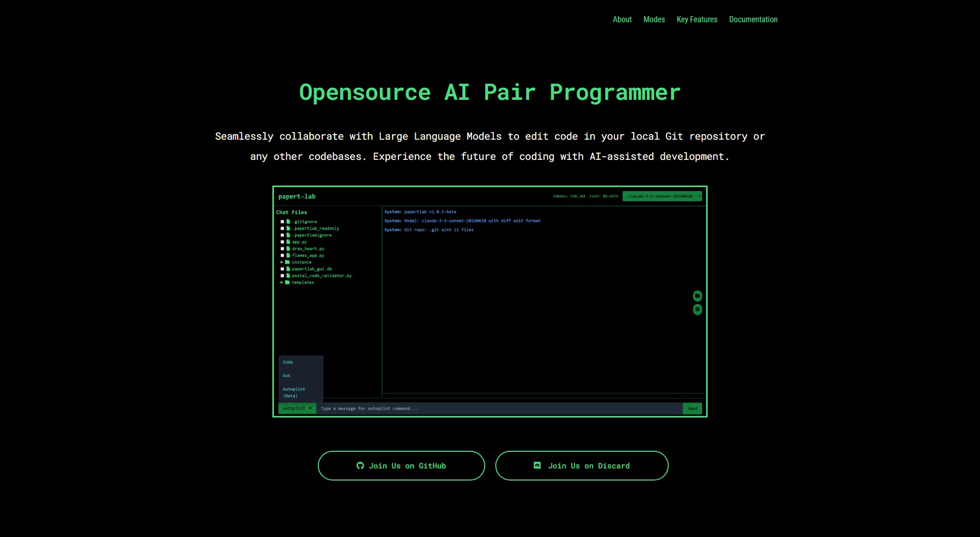Image resolution: width=980 pixels, height=537 pixels.
Task: Open the claude-3-5-sonnet model dropdown
Action: pos(662,196)
